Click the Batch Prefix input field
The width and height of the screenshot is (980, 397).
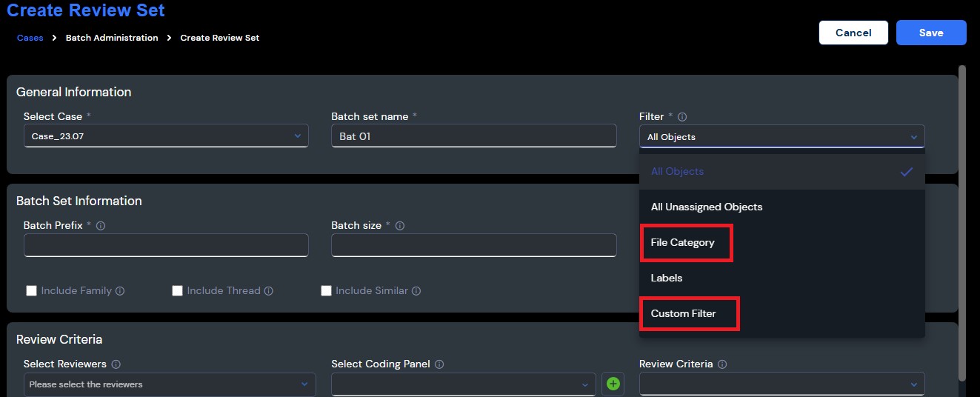(166, 245)
